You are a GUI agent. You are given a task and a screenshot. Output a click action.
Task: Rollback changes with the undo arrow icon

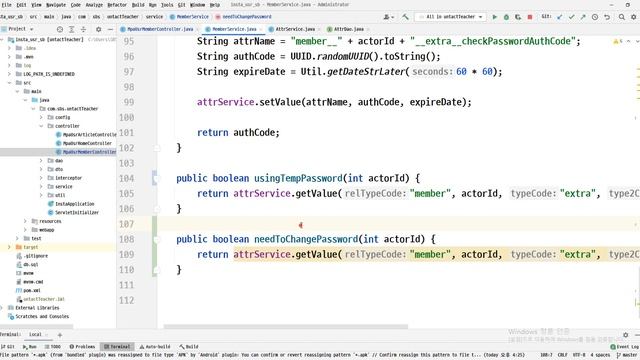tap(607, 17)
